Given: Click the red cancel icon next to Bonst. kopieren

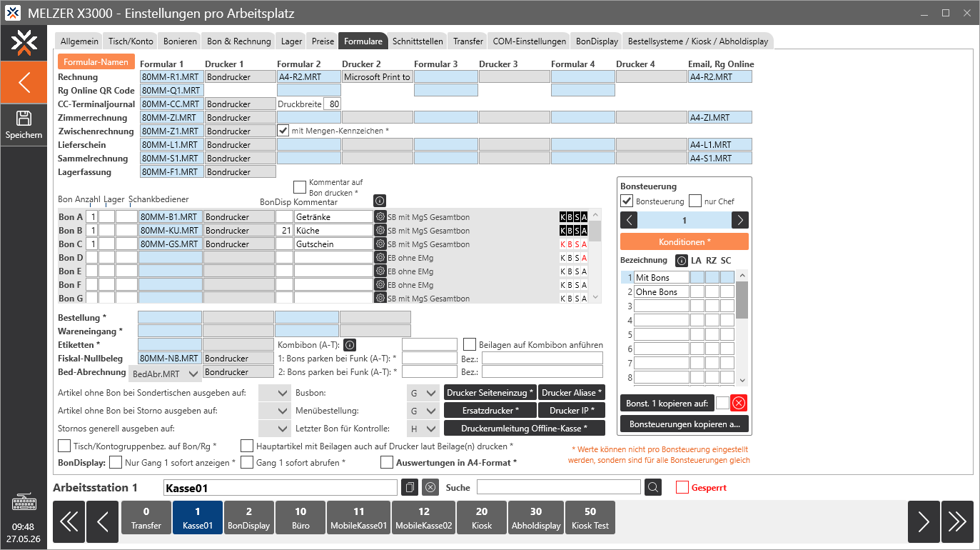Looking at the screenshot, I should tap(739, 403).
